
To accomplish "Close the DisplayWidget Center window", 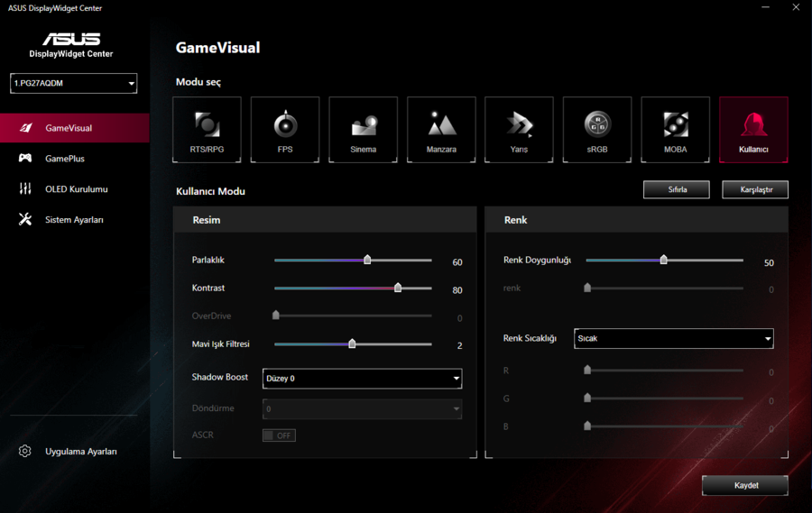I will coord(796,7).
